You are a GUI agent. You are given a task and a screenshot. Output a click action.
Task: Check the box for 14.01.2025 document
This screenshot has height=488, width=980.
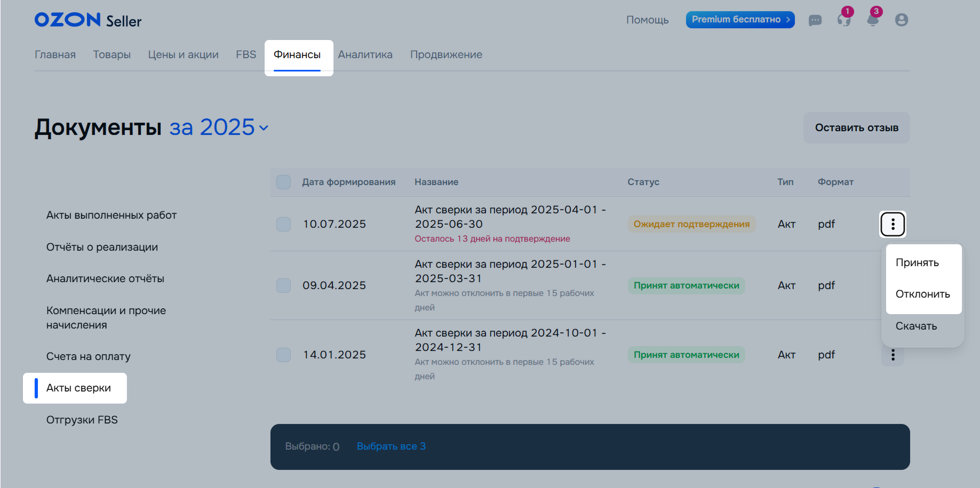[283, 355]
